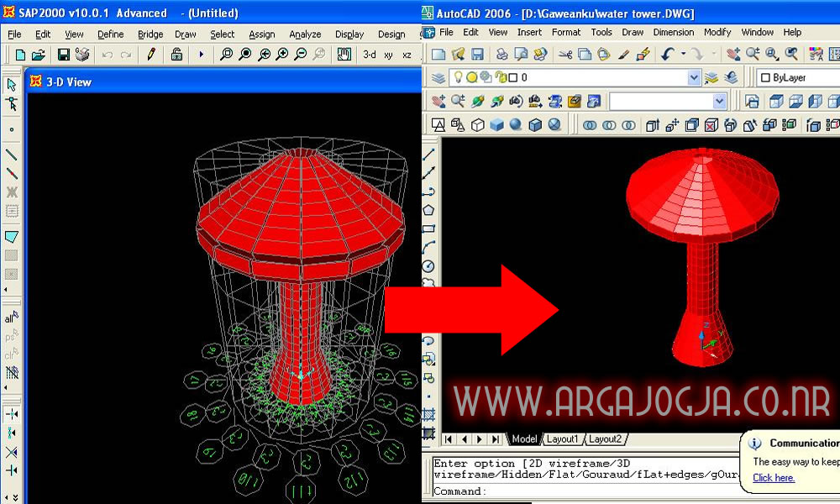Select rubber band zoom icon in SAP2000
840x504 pixels.
tap(226, 54)
